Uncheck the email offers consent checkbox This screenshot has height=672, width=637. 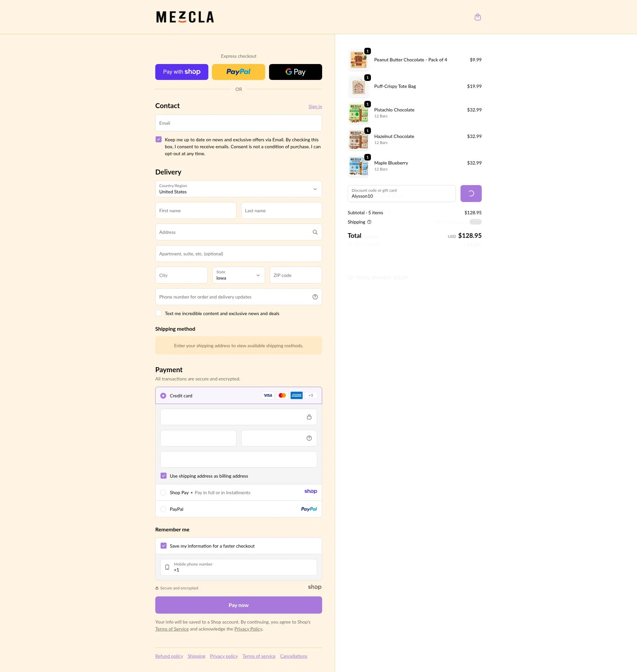(158, 139)
